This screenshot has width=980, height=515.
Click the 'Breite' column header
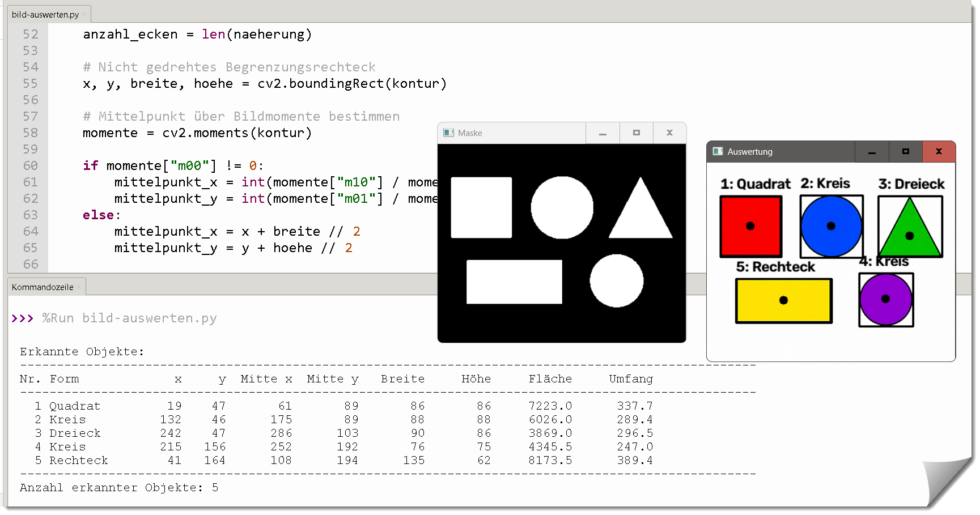click(x=402, y=379)
